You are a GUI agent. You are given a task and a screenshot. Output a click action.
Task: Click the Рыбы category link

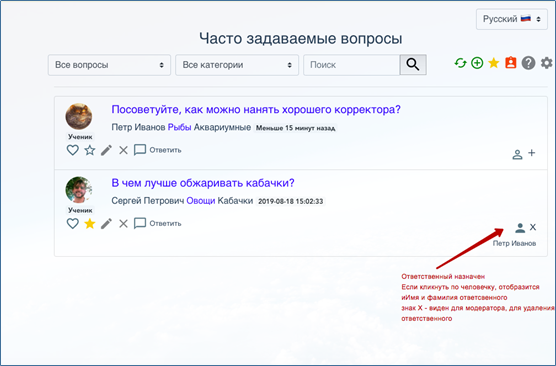[x=179, y=127]
